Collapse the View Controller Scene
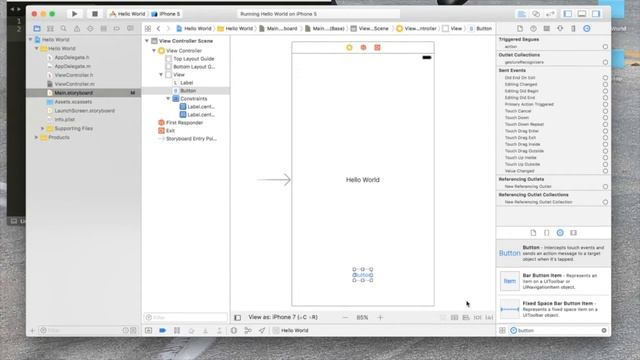The image size is (640, 360). coord(147,41)
